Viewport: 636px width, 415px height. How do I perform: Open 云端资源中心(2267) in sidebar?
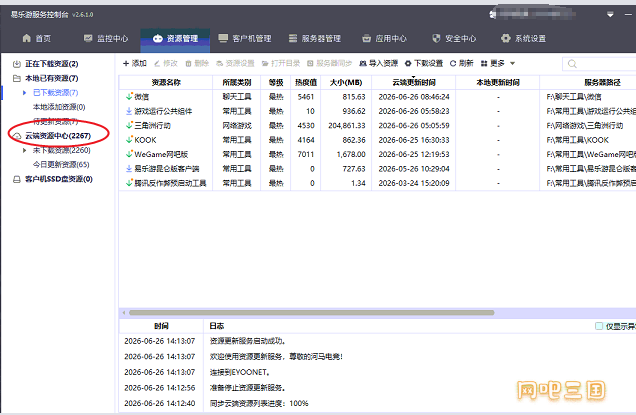[x=58, y=136]
